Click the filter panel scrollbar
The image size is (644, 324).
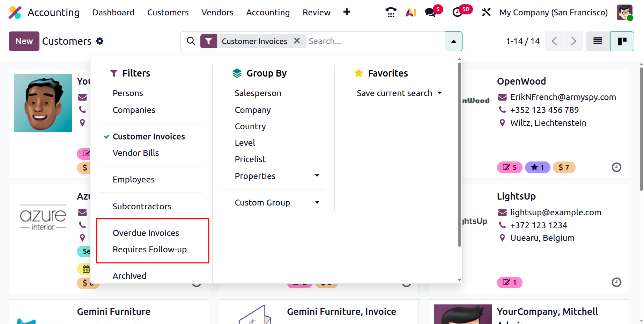tap(459, 154)
